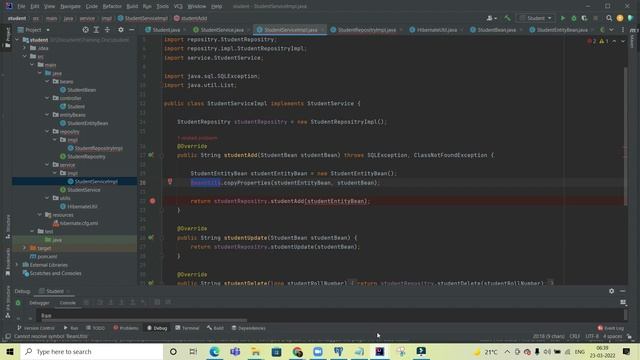This screenshot has height=360, width=640.
Task: Open Version Control tool window
Action: (x=36, y=328)
